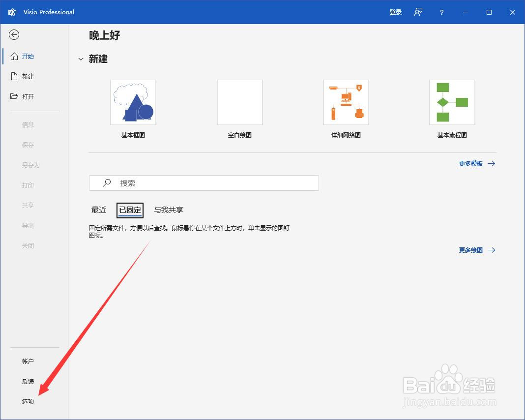The image size is (525, 420).
Task: Click the 关闭 sidebar entry
Action: (28, 245)
